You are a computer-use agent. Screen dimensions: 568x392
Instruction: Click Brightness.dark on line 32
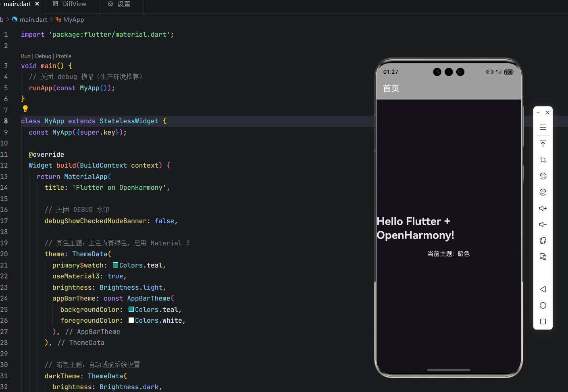[x=129, y=387]
